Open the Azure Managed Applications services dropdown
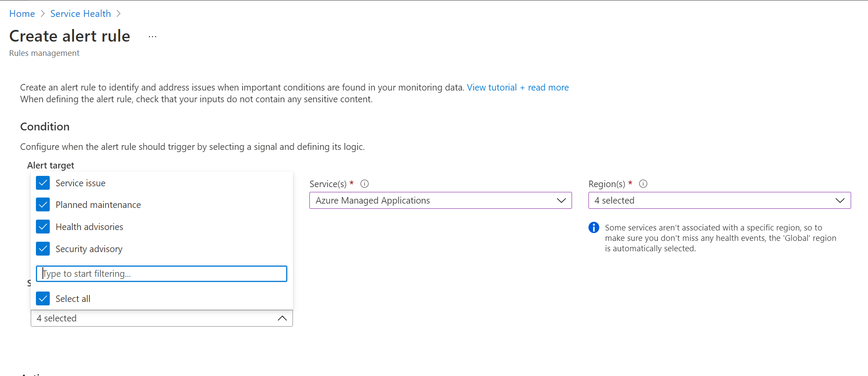Image resolution: width=868 pixels, height=376 pixels. coord(440,201)
